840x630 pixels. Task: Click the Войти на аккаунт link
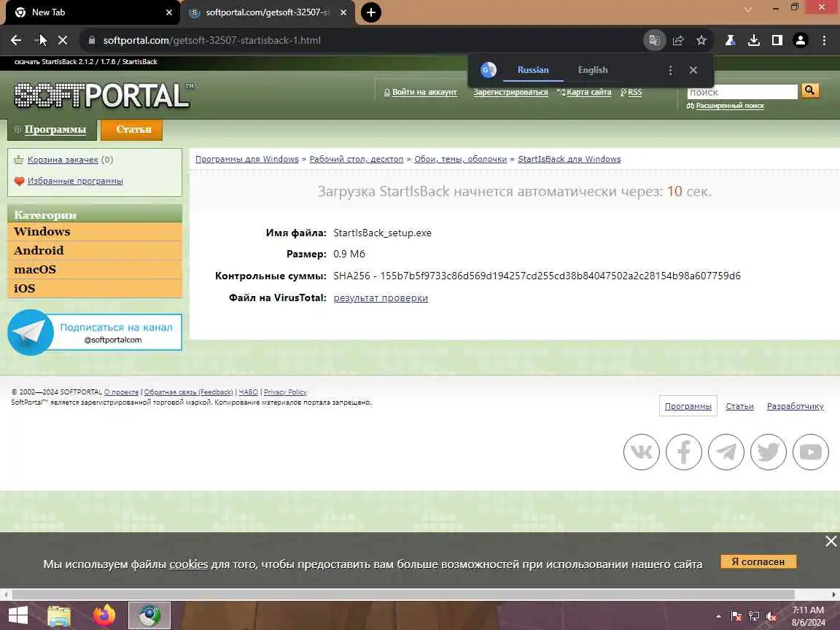pos(424,92)
